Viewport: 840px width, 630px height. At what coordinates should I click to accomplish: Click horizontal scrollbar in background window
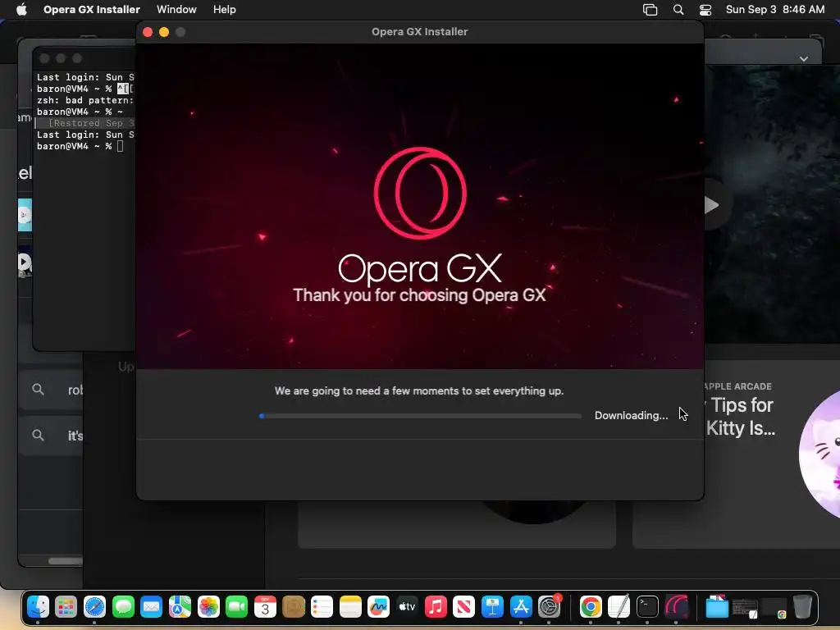[66, 561]
